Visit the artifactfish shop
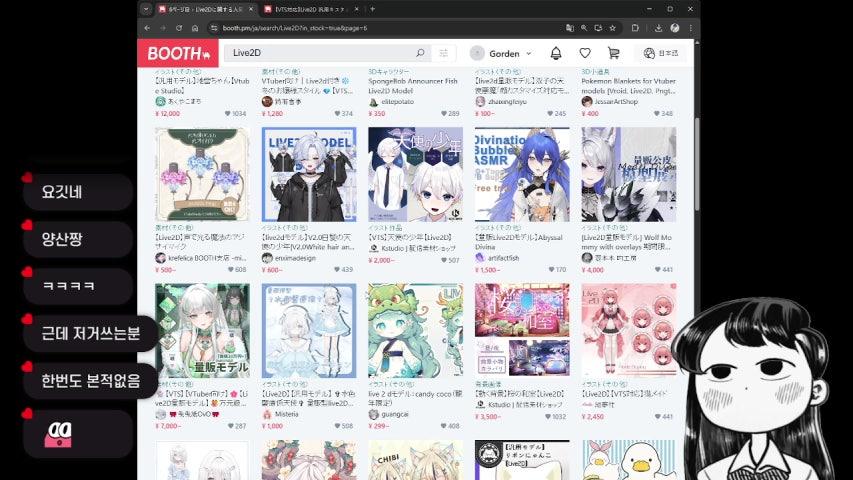The image size is (853, 480). (x=503, y=258)
